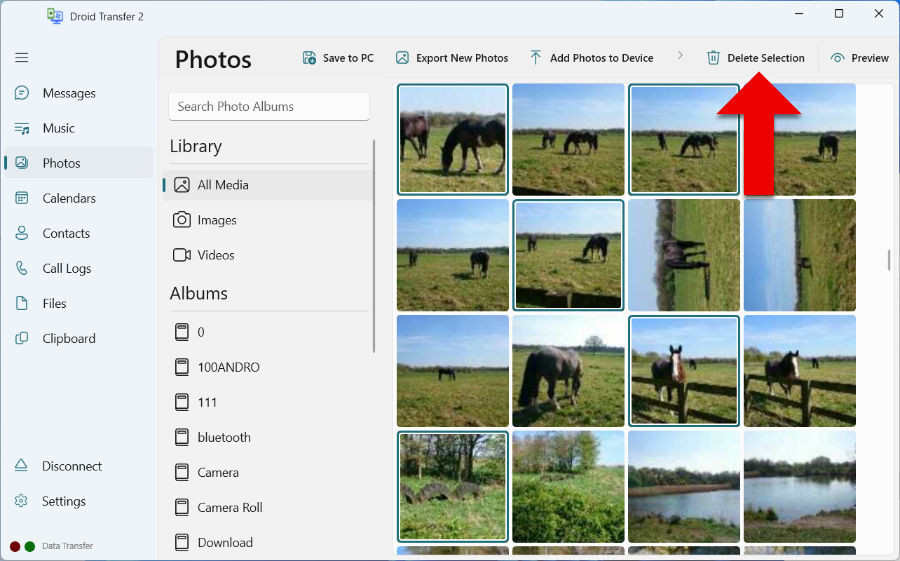Select the close-up grazing horses photo
This screenshot has height=561, width=900.
coord(453,140)
